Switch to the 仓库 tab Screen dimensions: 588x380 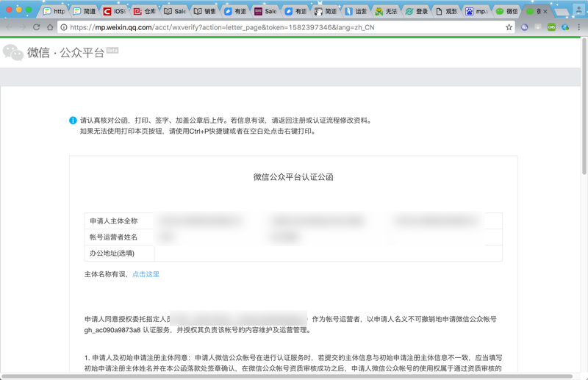[x=145, y=12]
